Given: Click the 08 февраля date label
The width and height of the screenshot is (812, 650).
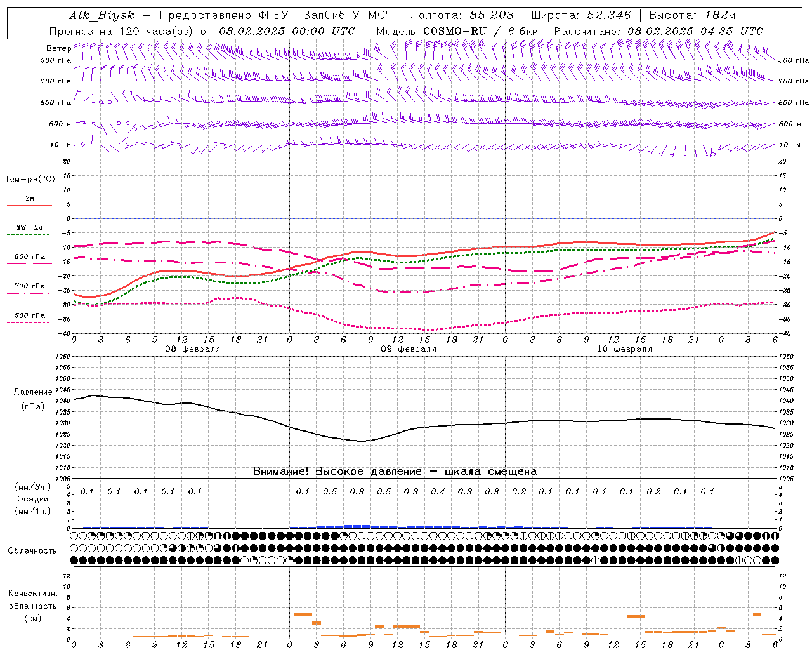Looking at the screenshot, I should pos(193,349).
